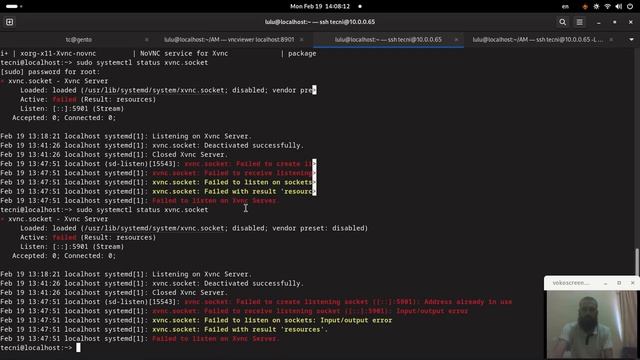Select the ssh tecni@10.0.0.65 tab
The width and height of the screenshot is (640, 360).
coord(388,40)
